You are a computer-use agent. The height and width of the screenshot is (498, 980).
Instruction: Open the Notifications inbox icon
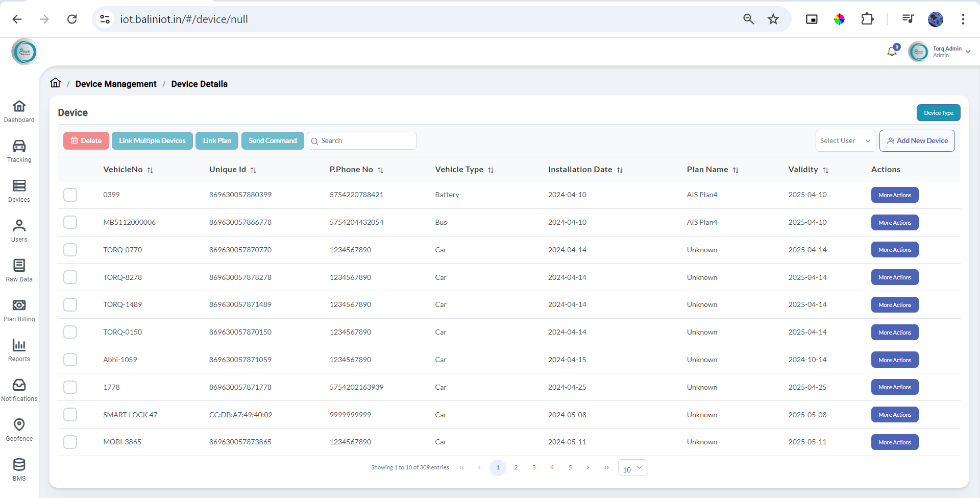click(x=19, y=385)
